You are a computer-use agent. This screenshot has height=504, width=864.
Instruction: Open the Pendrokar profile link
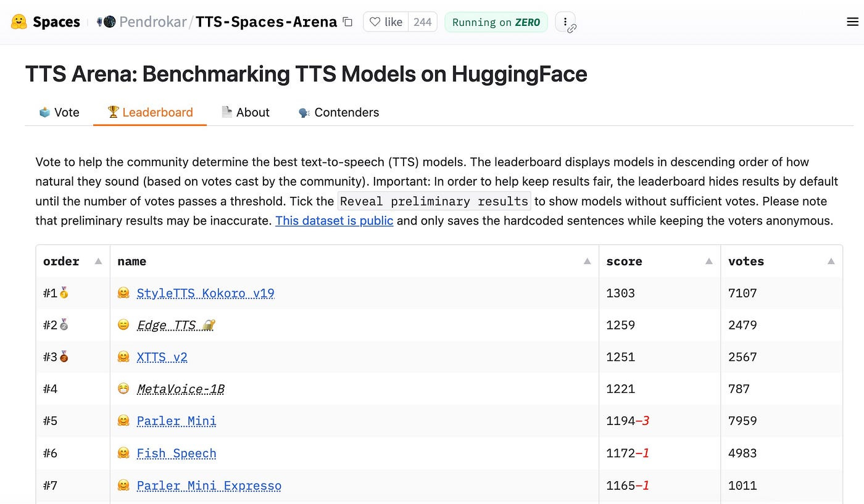(x=153, y=22)
